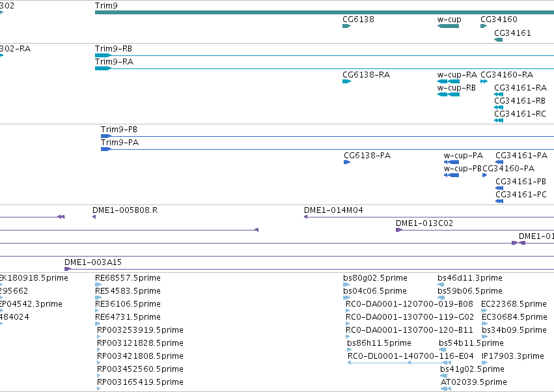The height and width of the screenshot is (392, 554).
Task: Click the 'CG6138' gene label
Action: coord(358,20)
